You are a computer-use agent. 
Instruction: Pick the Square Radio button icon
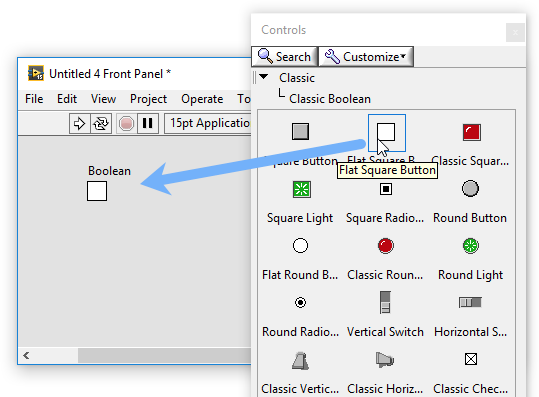click(386, 189)
